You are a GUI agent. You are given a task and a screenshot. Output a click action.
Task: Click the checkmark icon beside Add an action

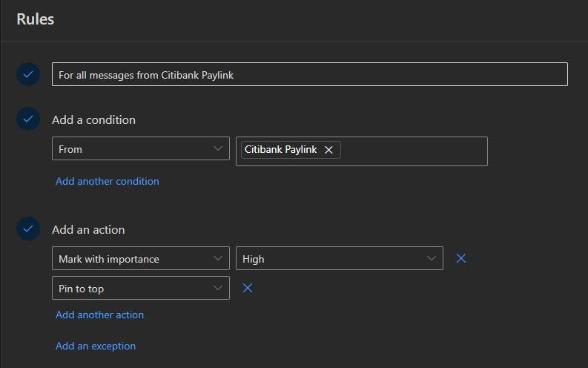[28, 229]
